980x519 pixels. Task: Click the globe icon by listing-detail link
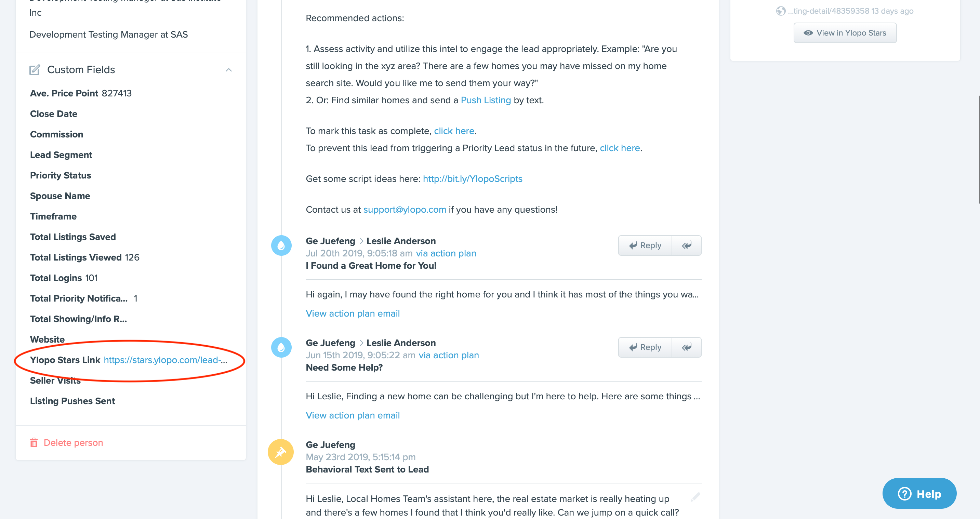781,11
